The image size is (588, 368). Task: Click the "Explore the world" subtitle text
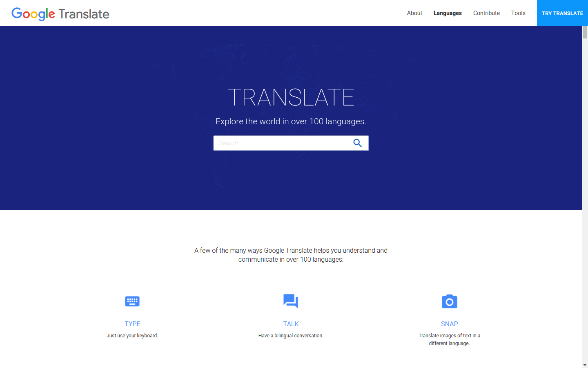(x=291, y=121)
